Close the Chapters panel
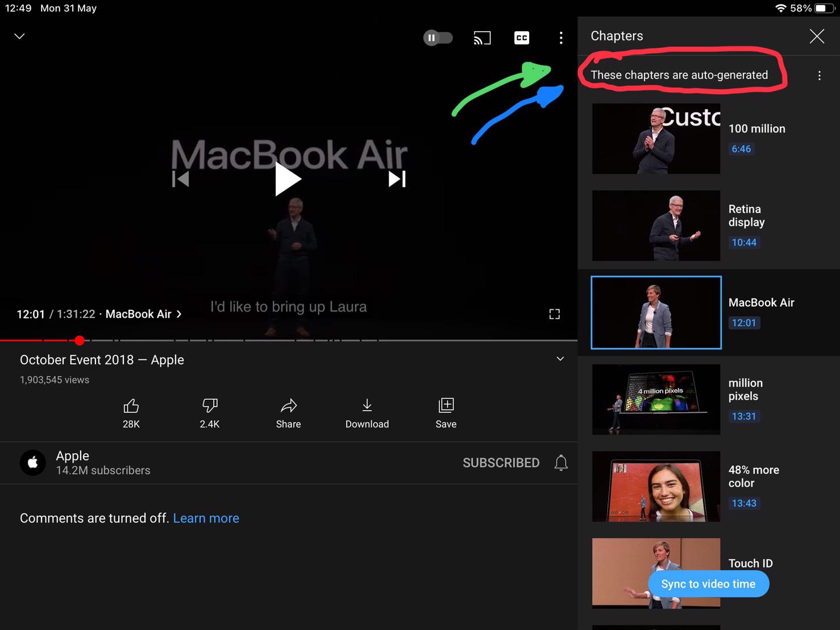The width and height of the screenshot is (840, 630). pyautogui.click(x=817, y=36)
